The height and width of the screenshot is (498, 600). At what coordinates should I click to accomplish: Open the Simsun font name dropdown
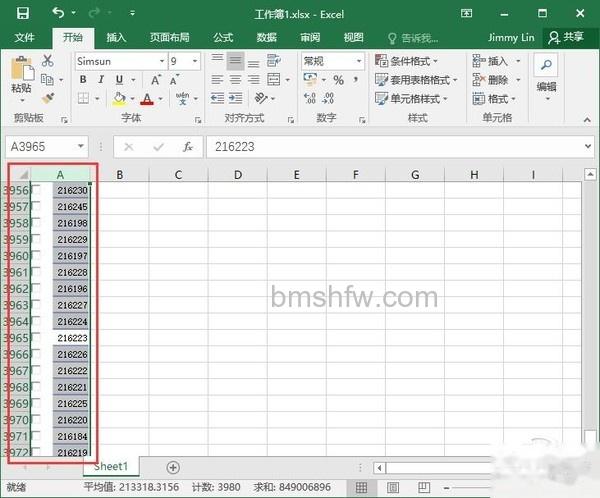point(162,61)
